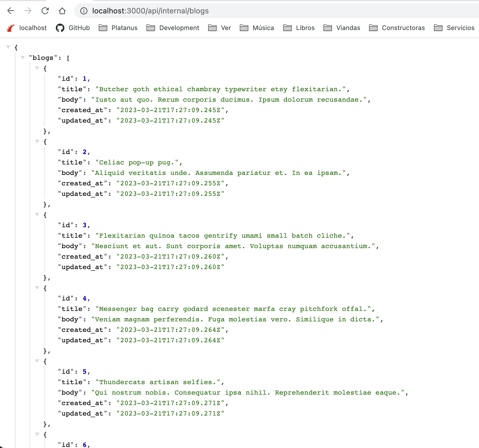Click title "Thundercats artisan selfies."
Screen dimensions: 479x448
click(158, 382)
